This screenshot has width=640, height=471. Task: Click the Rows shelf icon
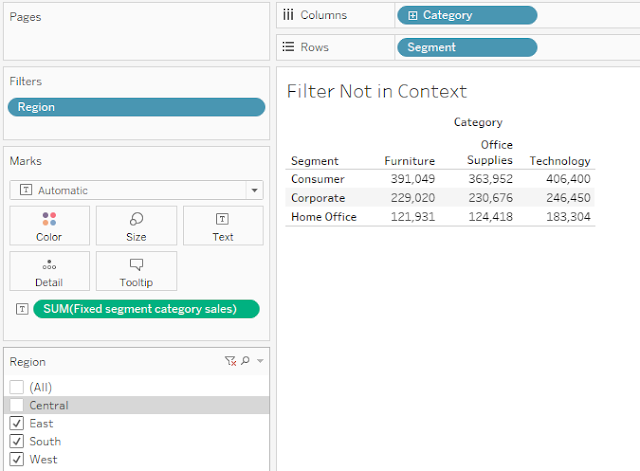(x=288, y=47)
